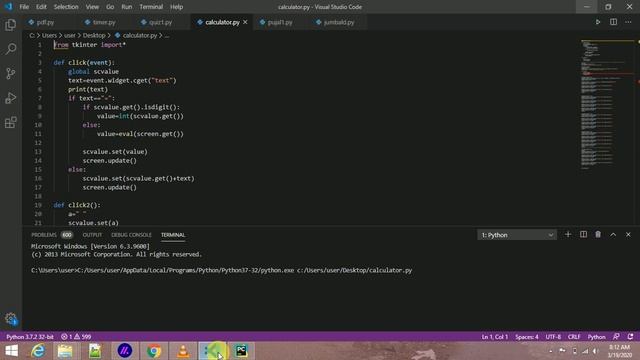The width and height of the screenshot is (640, 360).
Task: Switch to Debug Console tab
Action: point(131,235)
